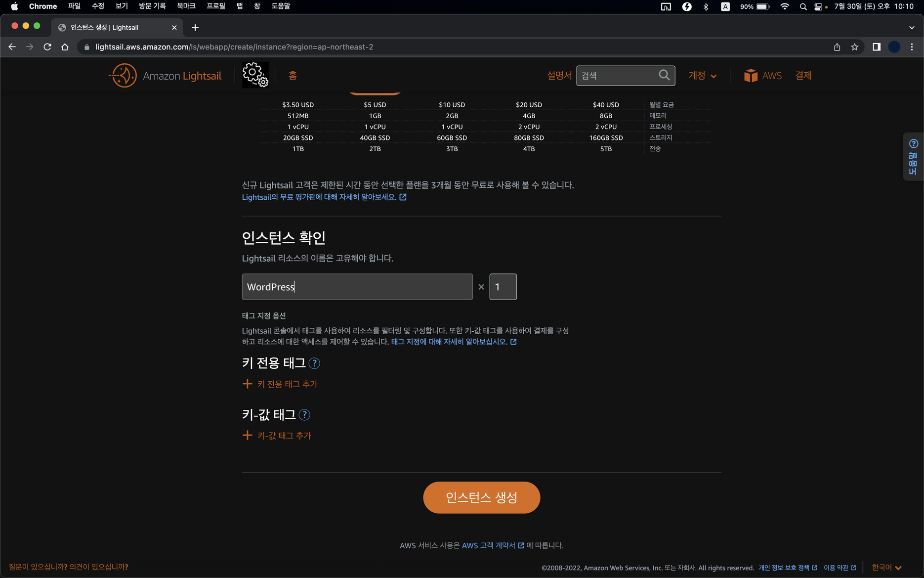Click plus icon for 키 전용 태그 추가
924x578 pixels.
click(x=248, y=384)
